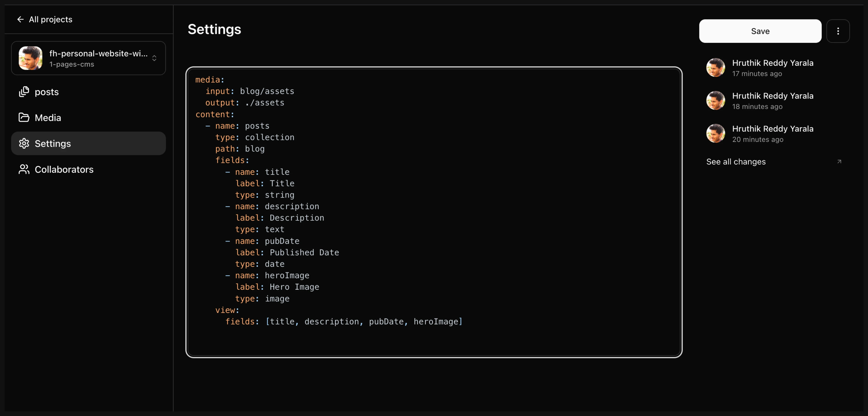Screen dimensions: 868x416
Task: Open the commit from 18 minutes ago
Action: (772, 101)
